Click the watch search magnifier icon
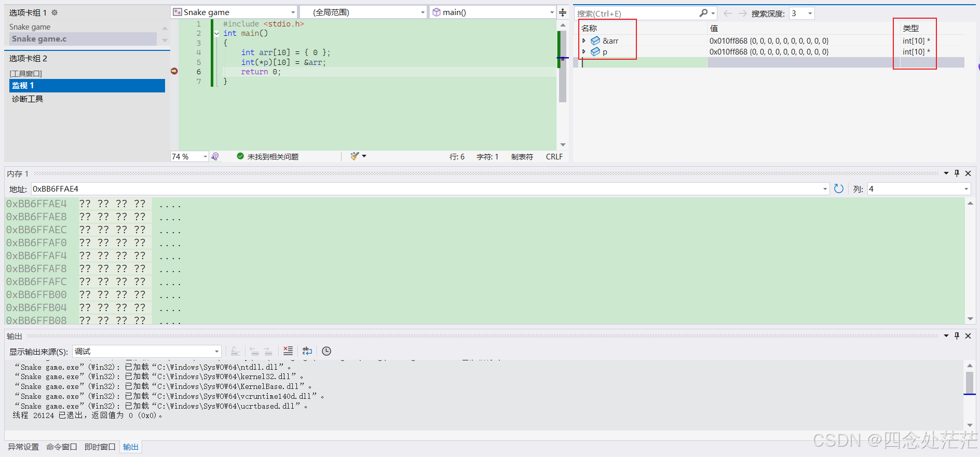Screen dimensions: 980x457 pyautogui.click(x=703, y=13)
